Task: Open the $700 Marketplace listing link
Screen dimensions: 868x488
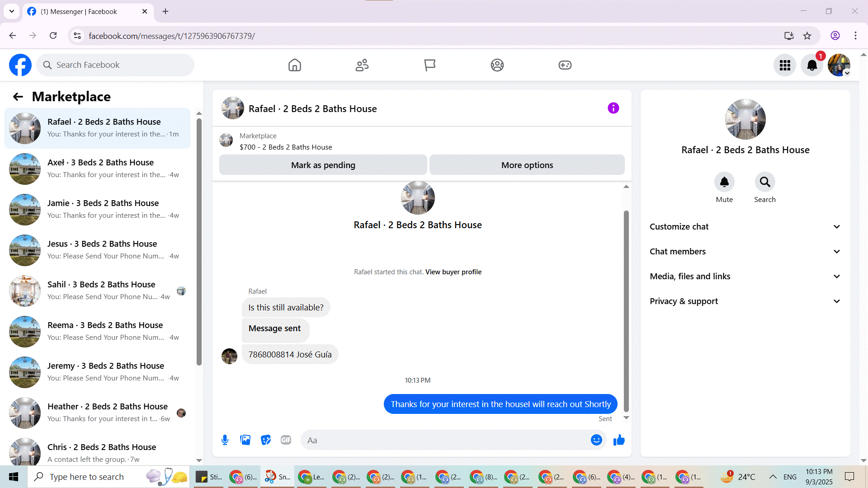Action: pyautogui.click(x=286, y=147)
